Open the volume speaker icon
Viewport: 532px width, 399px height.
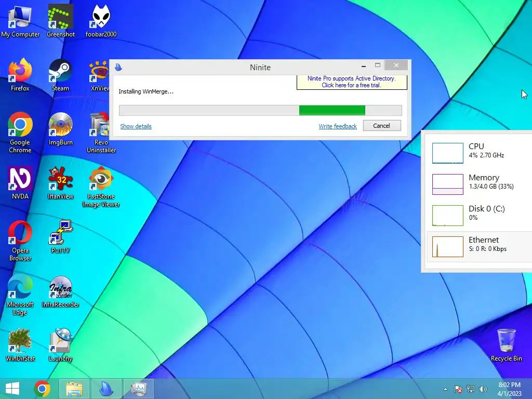(x=483, y=389)
